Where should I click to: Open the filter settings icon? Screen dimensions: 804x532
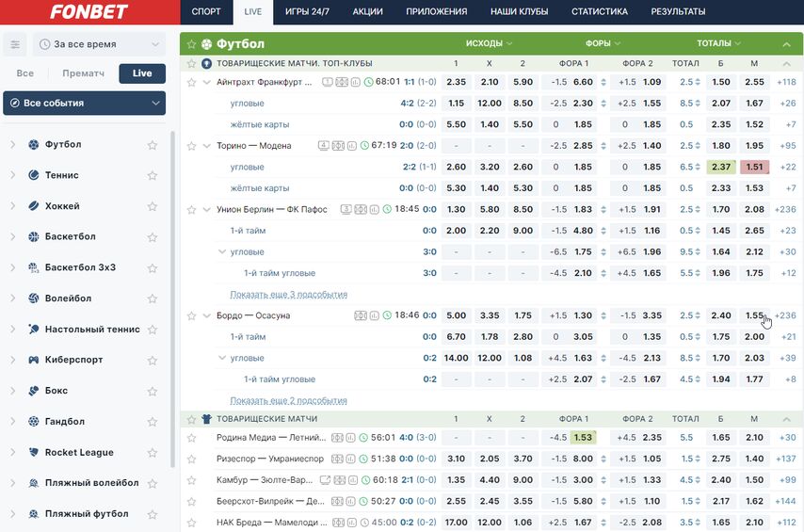[x=15, y=44]
